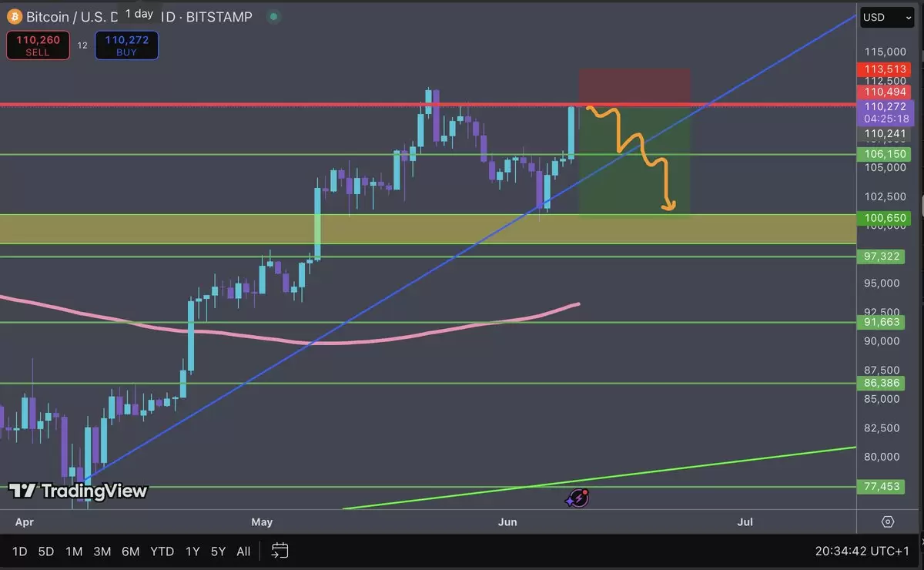Click the Jun label on time axis
This screenshot has width=924, height=570.
(507, 521)
